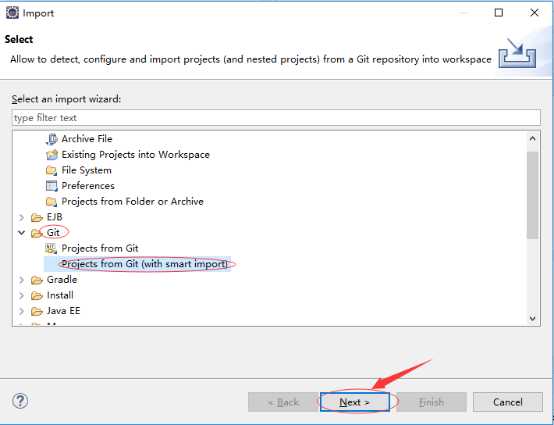Click the Git folder icon
The image size is (554, 425).
[37, 233]
